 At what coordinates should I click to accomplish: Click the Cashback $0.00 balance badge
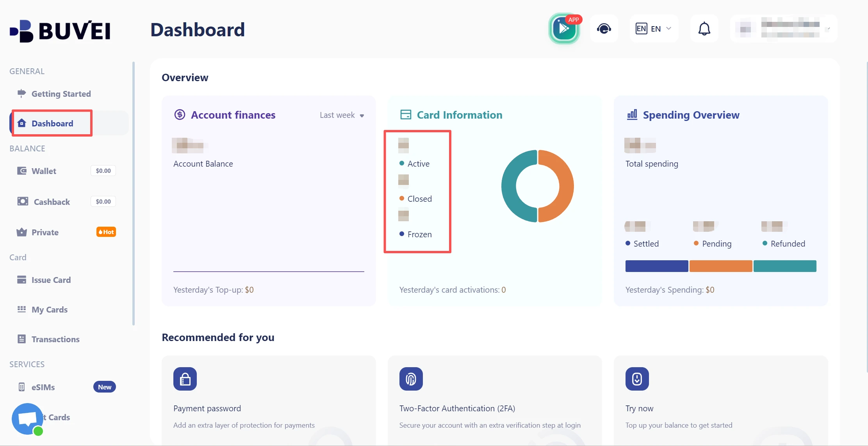(103, 201)
